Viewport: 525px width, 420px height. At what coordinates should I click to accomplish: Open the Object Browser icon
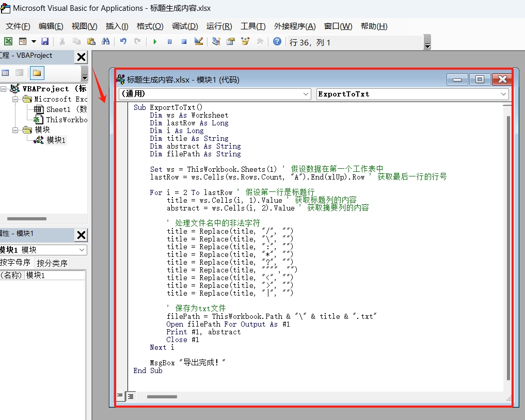click(245, 41)
